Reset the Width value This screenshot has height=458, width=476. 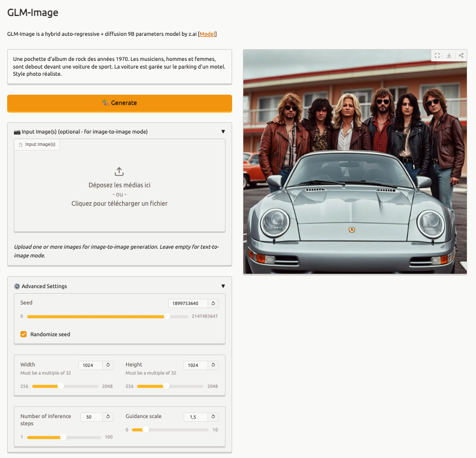tap(108, 365)
